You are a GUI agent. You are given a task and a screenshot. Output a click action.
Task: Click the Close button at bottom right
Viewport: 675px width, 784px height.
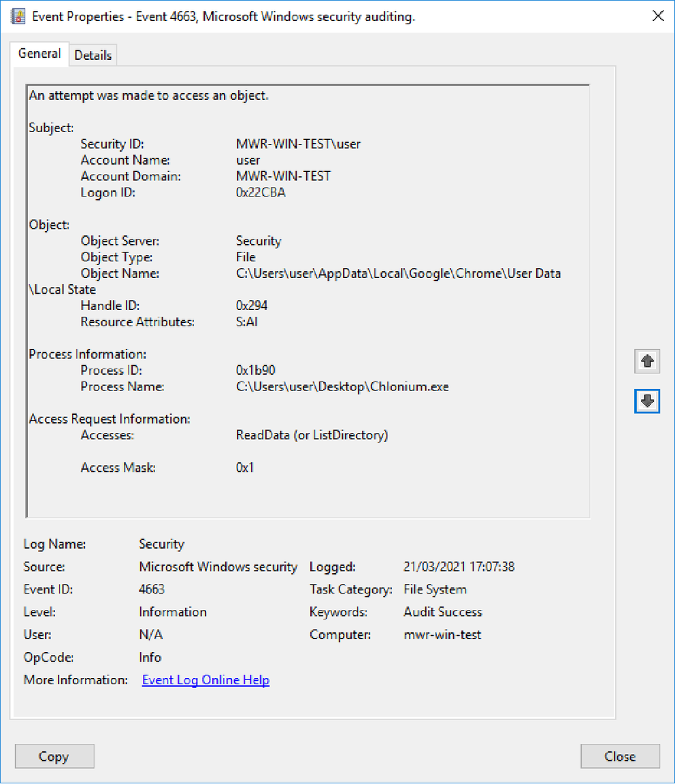click(619, 756)
